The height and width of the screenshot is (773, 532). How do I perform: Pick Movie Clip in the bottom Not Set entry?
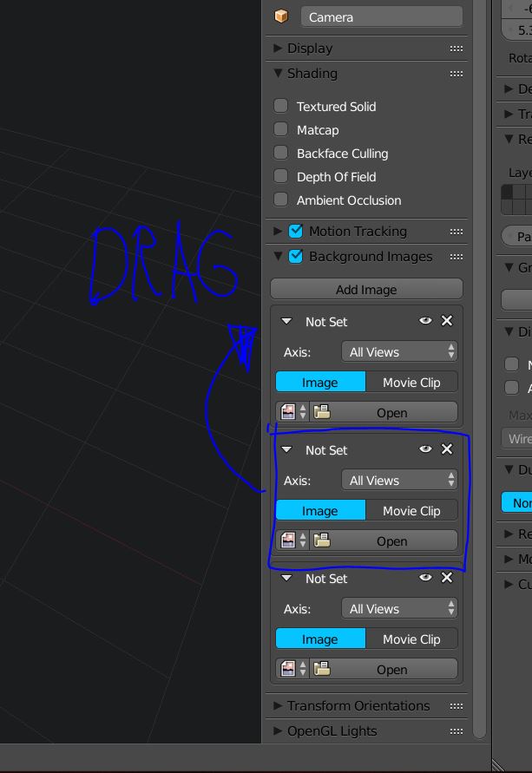coord(411,639)
